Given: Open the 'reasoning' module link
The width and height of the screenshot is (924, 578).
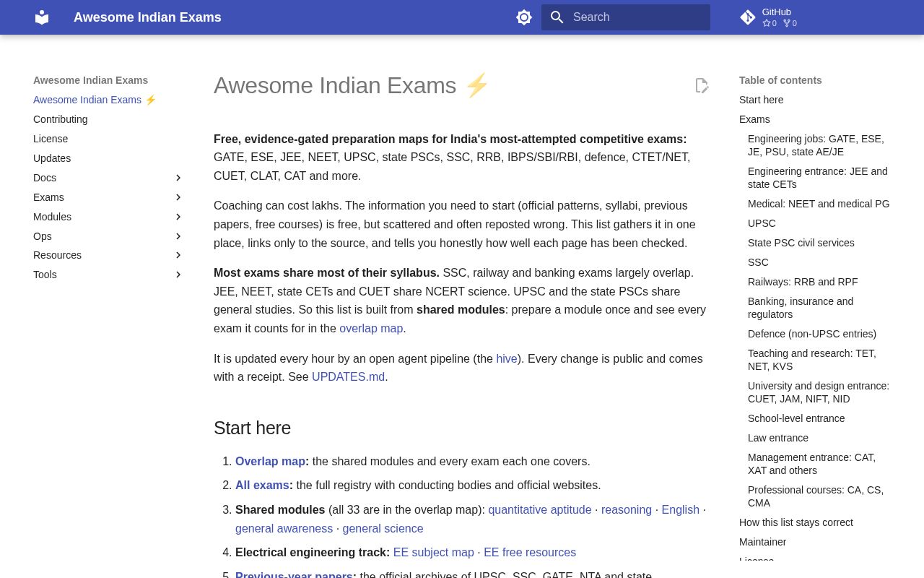Looking at the screenshot, I should [627, 509].
